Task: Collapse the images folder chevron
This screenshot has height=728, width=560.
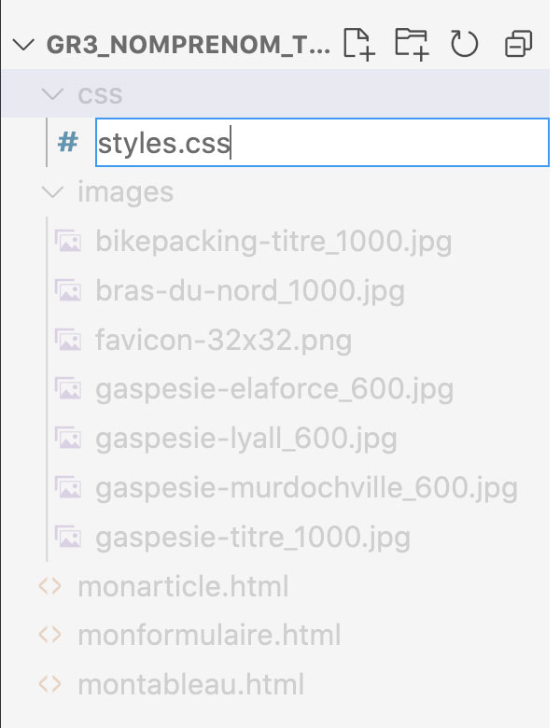Action: 51,192
